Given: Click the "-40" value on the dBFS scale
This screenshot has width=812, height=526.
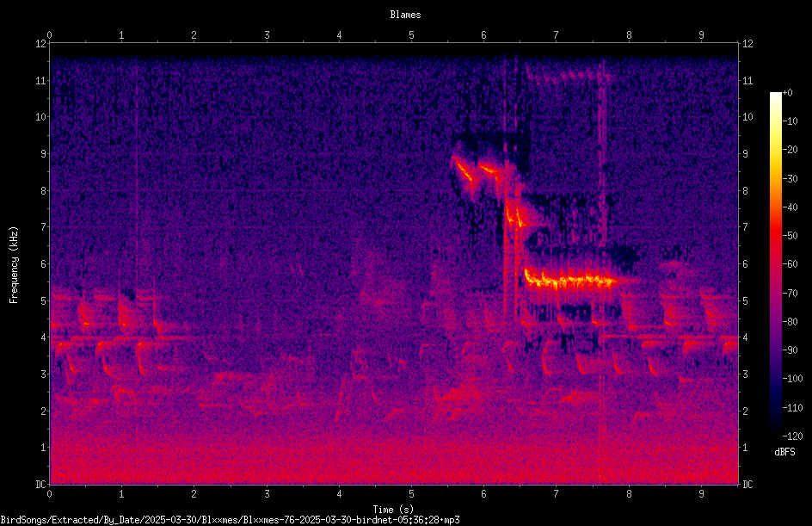Looking at the screenshot, I should pos(790,207).
